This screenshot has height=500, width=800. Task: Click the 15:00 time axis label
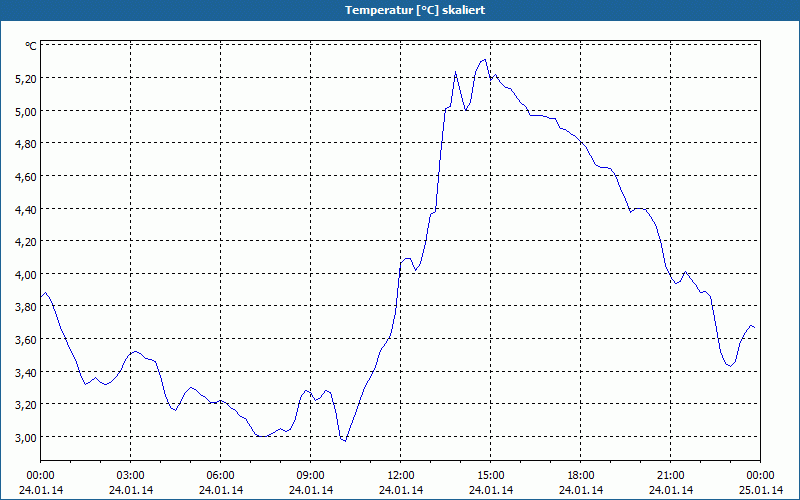click(x=491, y=476)
